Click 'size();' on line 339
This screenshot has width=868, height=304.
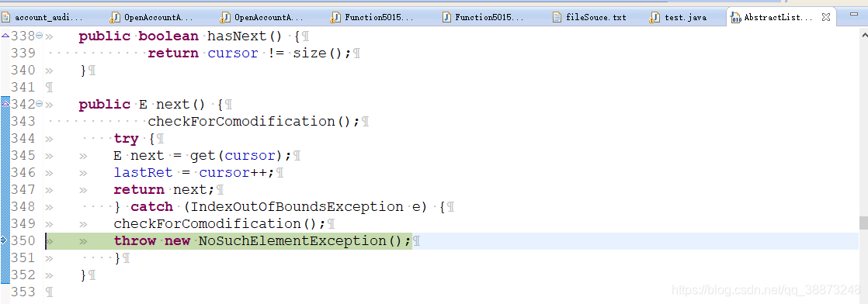point(322,54)
